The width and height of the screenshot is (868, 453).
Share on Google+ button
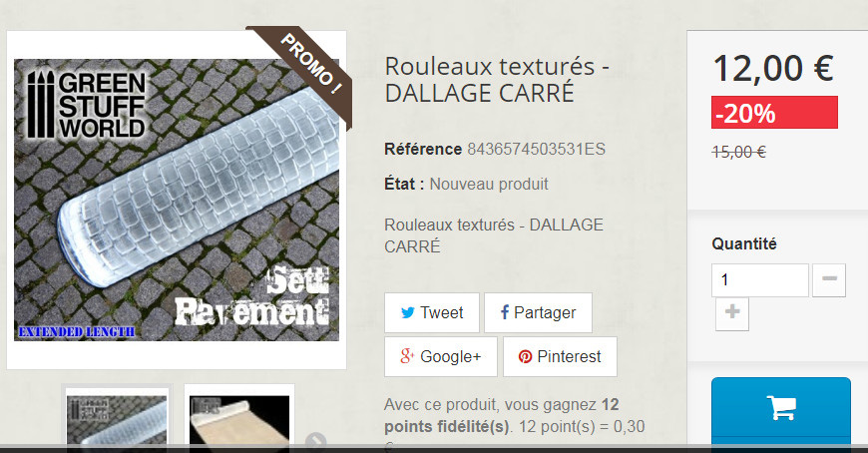pos(441,356)
